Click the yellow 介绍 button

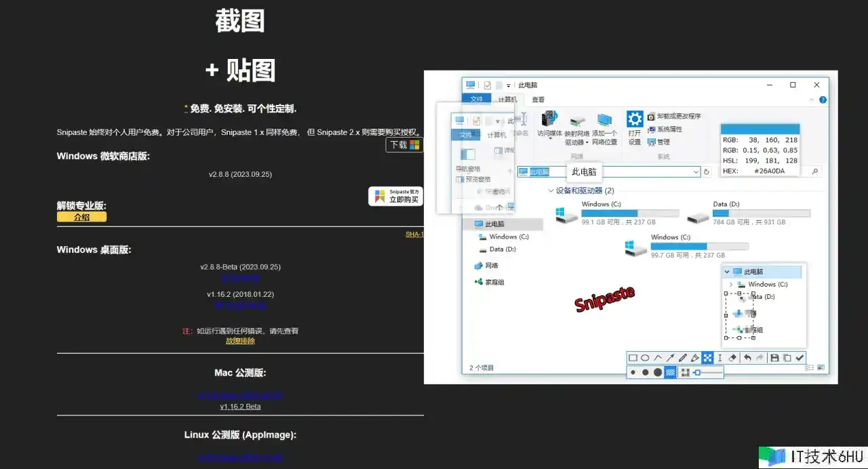(x=81, y=218)
